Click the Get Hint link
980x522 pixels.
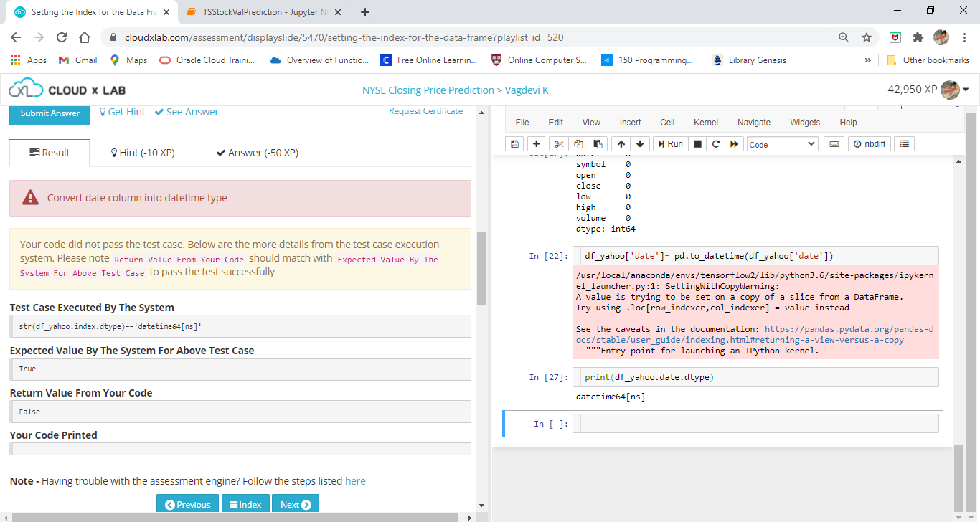[122, 112]
